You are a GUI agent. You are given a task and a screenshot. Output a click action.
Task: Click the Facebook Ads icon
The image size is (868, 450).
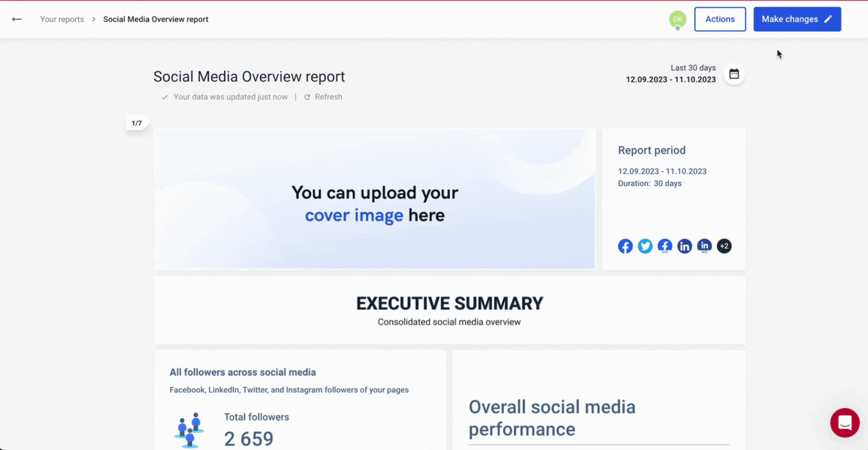pos(665,246)
